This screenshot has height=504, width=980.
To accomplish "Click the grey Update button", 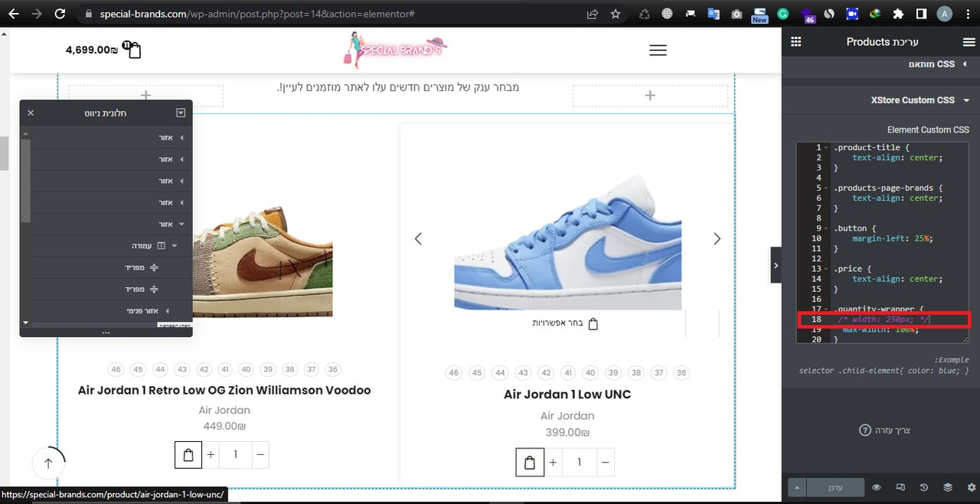I will pos(835,487).
